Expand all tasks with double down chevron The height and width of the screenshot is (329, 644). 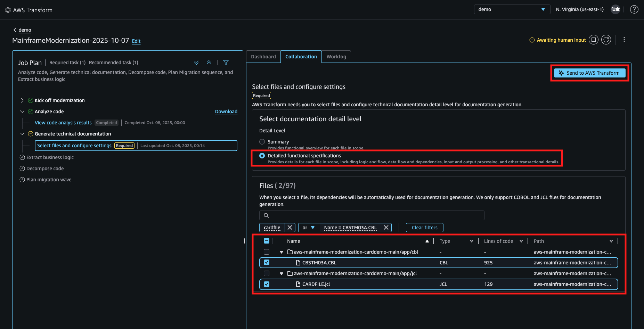click(196, 63)
